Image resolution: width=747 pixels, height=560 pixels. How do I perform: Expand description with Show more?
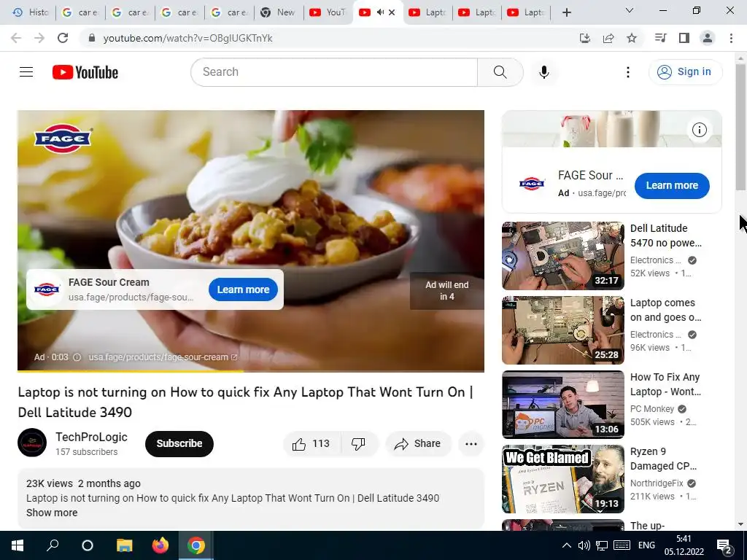(x=52, y=513)
